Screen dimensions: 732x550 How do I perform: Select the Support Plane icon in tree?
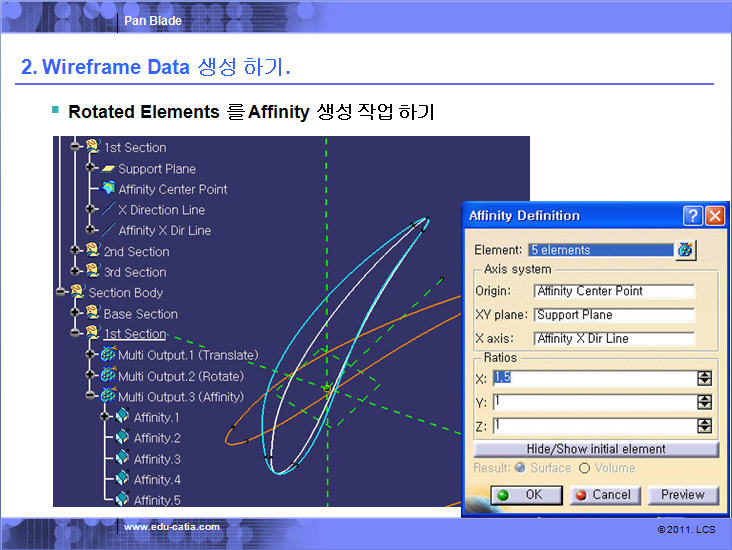click(108, 169)
